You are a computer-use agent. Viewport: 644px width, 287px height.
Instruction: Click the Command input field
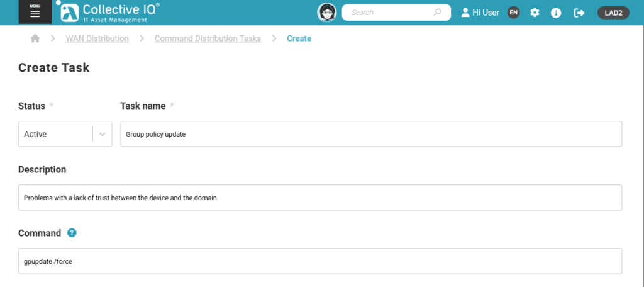click(320, 261)
